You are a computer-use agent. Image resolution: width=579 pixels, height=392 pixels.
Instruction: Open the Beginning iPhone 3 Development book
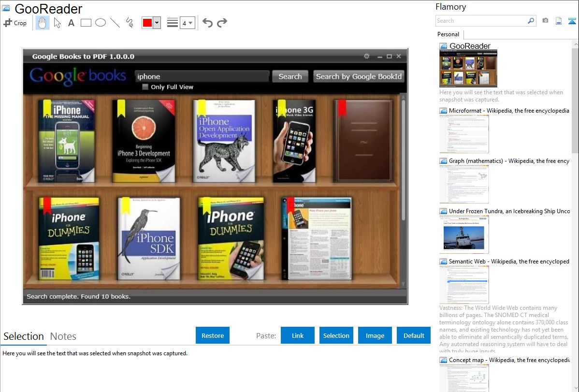point(144,141)
